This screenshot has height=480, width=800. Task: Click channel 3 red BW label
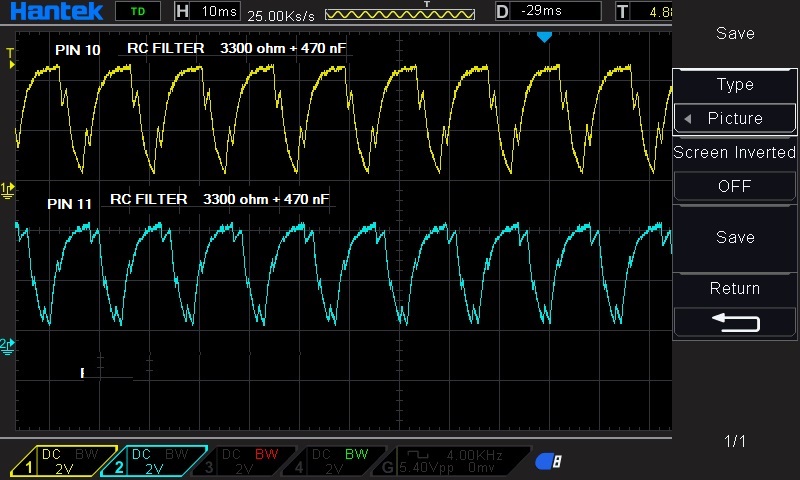(x=267, y=454)
